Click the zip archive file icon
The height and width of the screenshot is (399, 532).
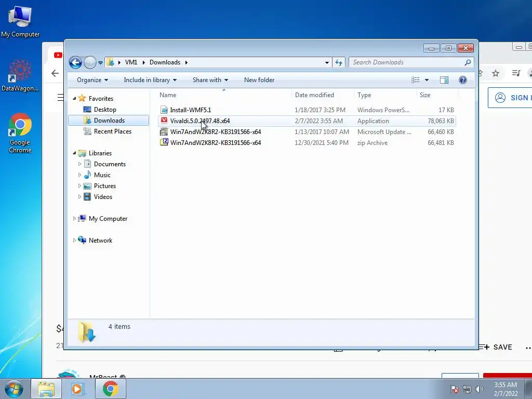pos(164,142)
